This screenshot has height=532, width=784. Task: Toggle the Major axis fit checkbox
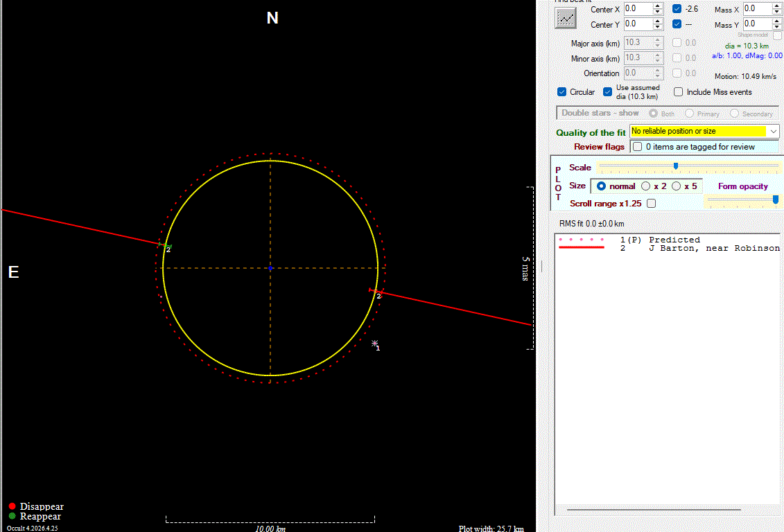[677, 43]
